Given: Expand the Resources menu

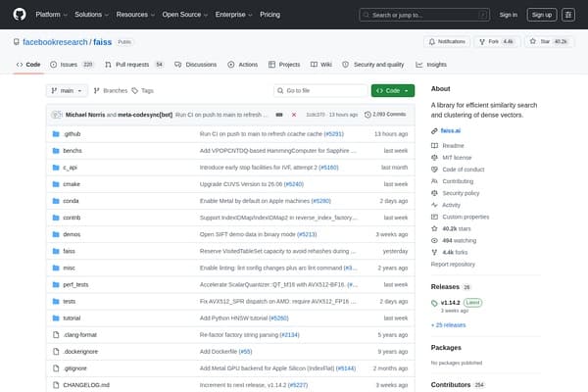Looking at the screenshot, I should pos(135,15).
